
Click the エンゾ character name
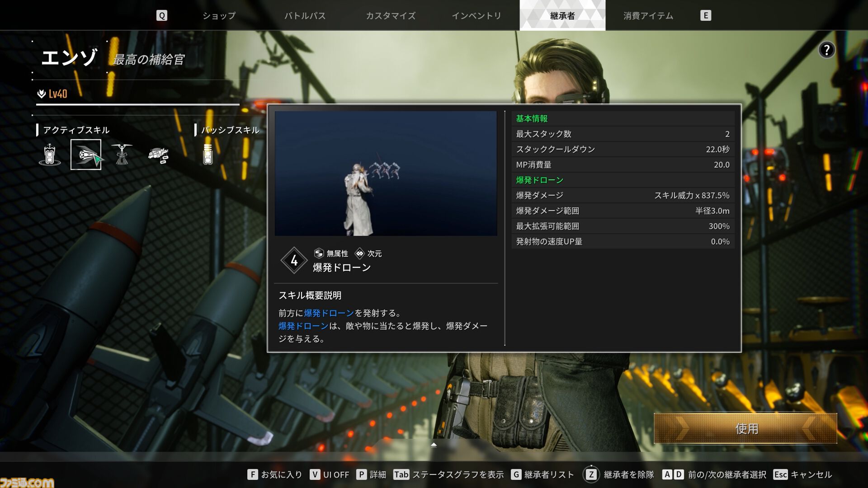point(69,57)
